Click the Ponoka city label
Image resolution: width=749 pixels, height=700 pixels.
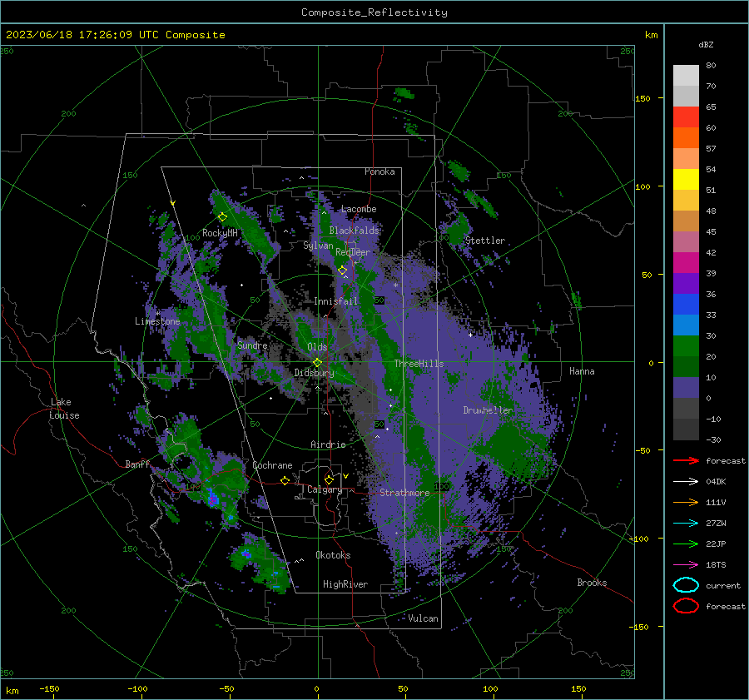click(379, 171)
